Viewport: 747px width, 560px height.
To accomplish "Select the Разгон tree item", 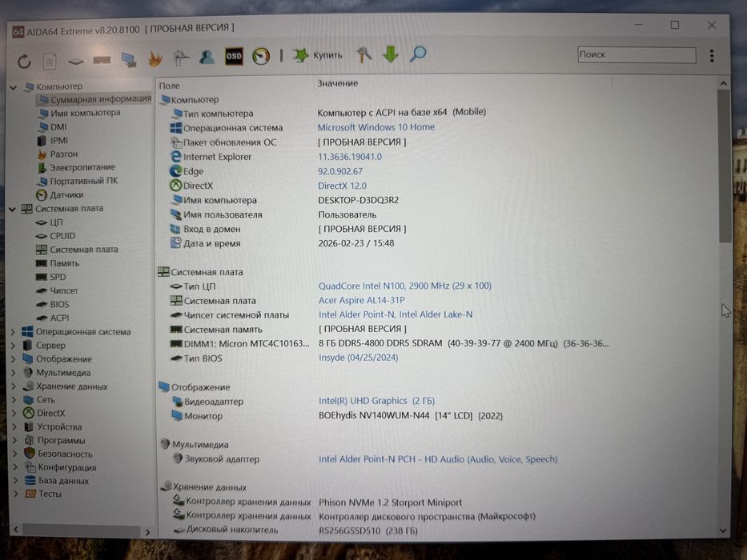I will (57, 154).
